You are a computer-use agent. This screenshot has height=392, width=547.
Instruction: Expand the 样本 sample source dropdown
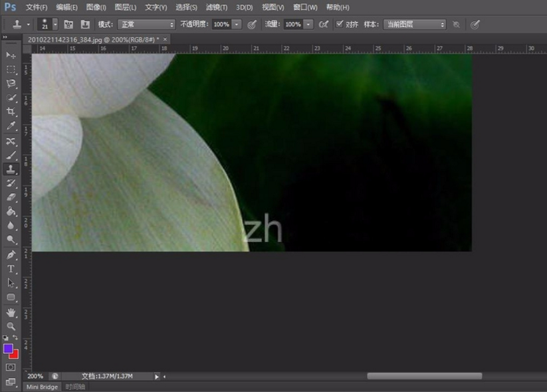tap(414, 25)
